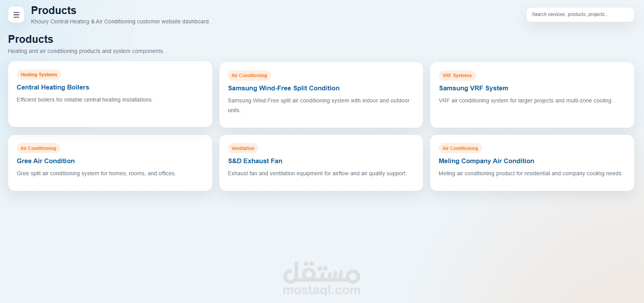The height and width of the screenshot is (303, 644).
Task: Click the 'Exhaust fan and ventilation equipment' description
Action: 317,173
